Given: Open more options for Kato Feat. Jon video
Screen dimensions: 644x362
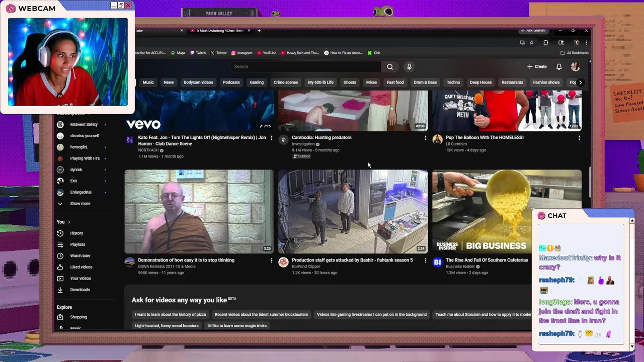Looking at the screenshot, I should click(272, 138).
